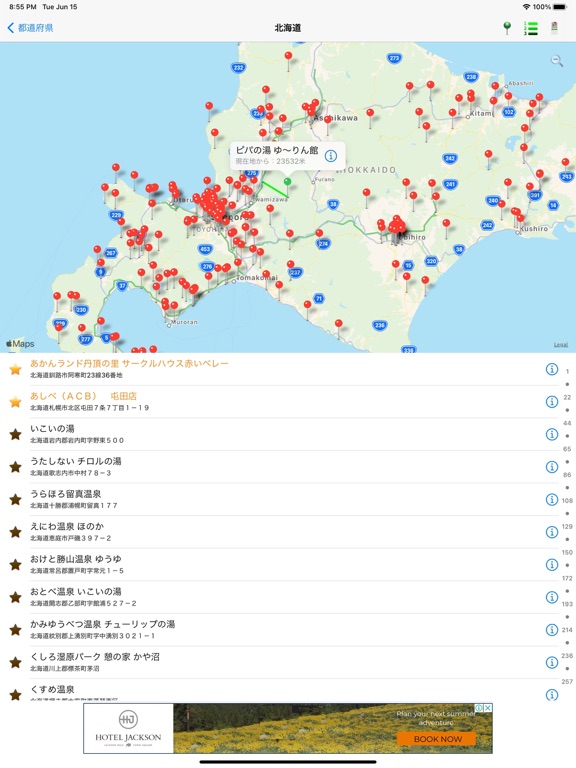Jump to index 193 in section bar
Image resolution: width=576 pixels, height=768 pixels.
coord(567,604)
